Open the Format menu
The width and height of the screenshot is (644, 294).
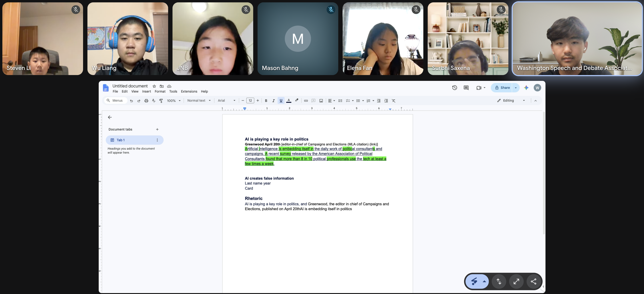coord(160,92)
